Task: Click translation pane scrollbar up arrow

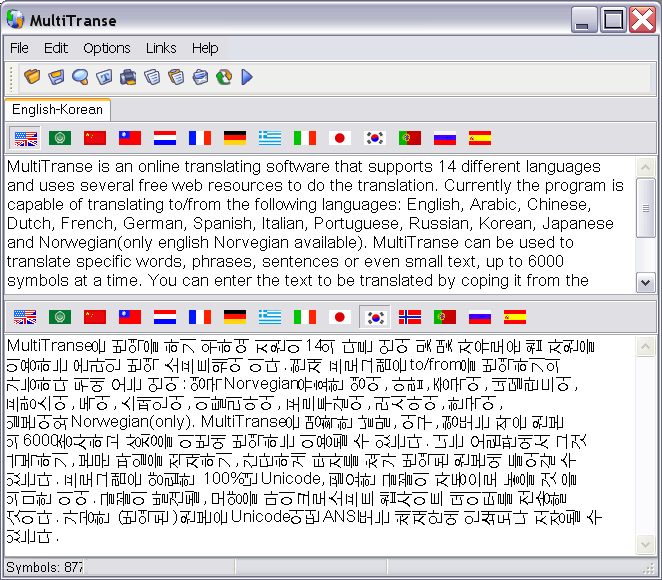Action: (645, 347)
